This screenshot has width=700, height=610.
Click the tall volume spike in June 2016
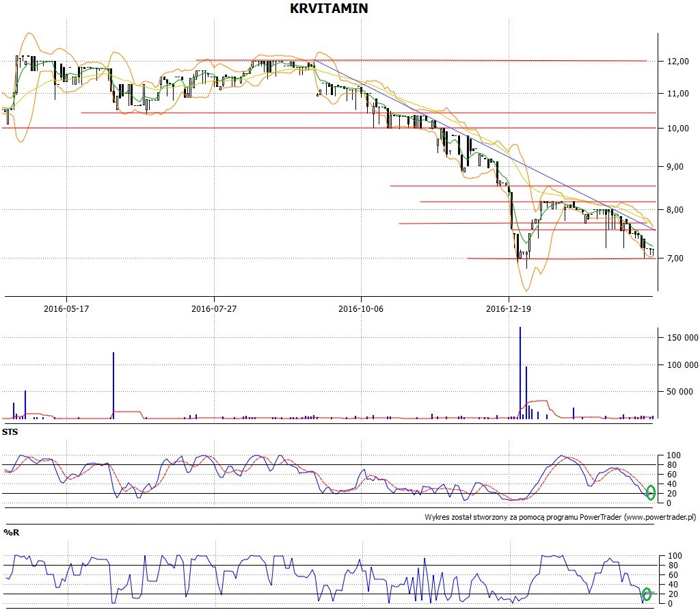pyautogui.click(x=113, y=386)
